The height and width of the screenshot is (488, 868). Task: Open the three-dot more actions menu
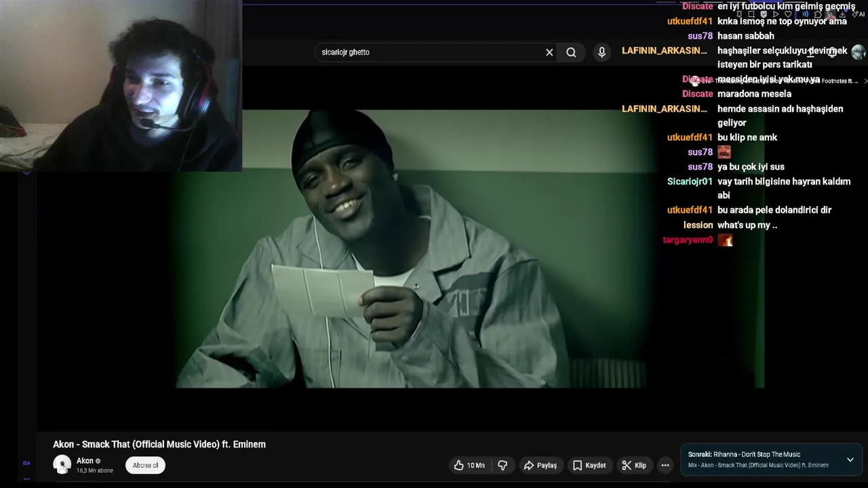click(x=665, y=465)
